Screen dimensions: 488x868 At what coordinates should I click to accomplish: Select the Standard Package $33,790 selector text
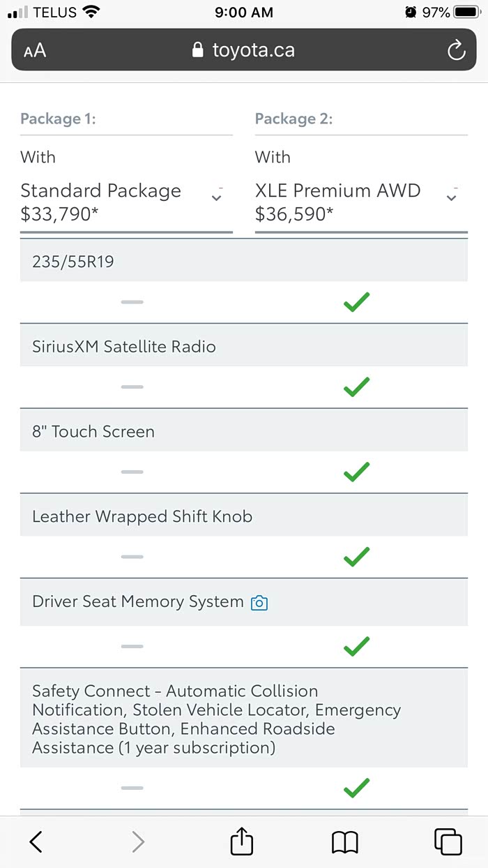click(x=101, y=202)
